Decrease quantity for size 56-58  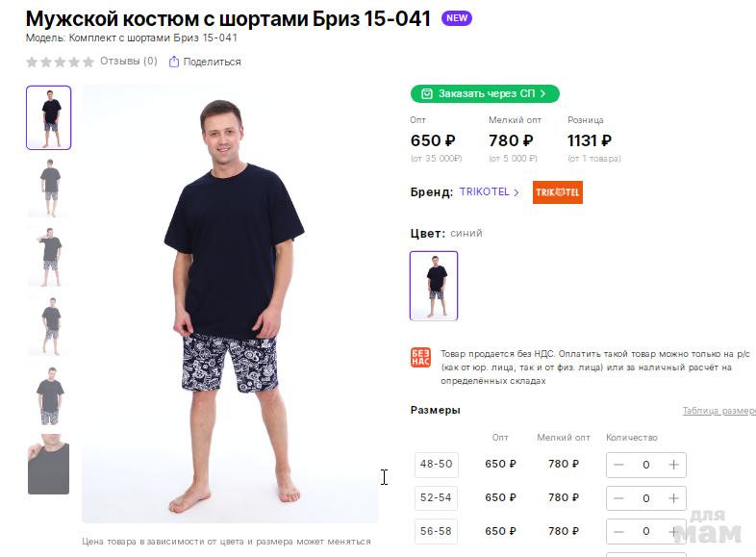click(x=618, y=531)
